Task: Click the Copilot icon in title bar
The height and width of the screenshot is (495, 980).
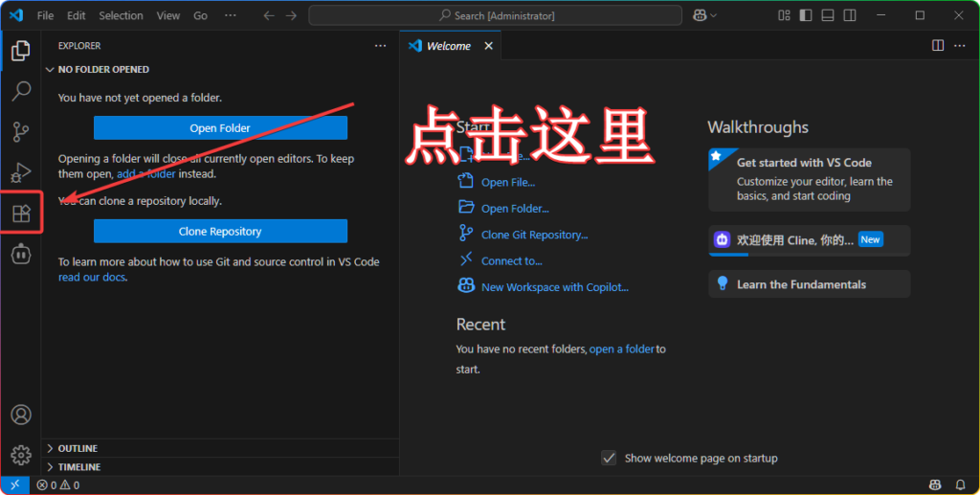Action: pyautogui.click(x=700, y=15)
